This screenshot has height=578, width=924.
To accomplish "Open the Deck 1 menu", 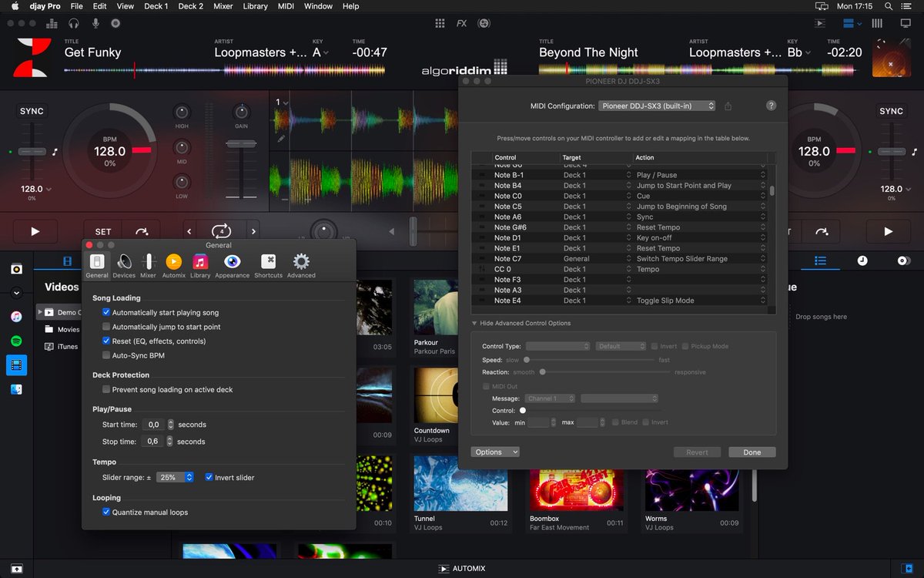I will [x=156, y=6].
